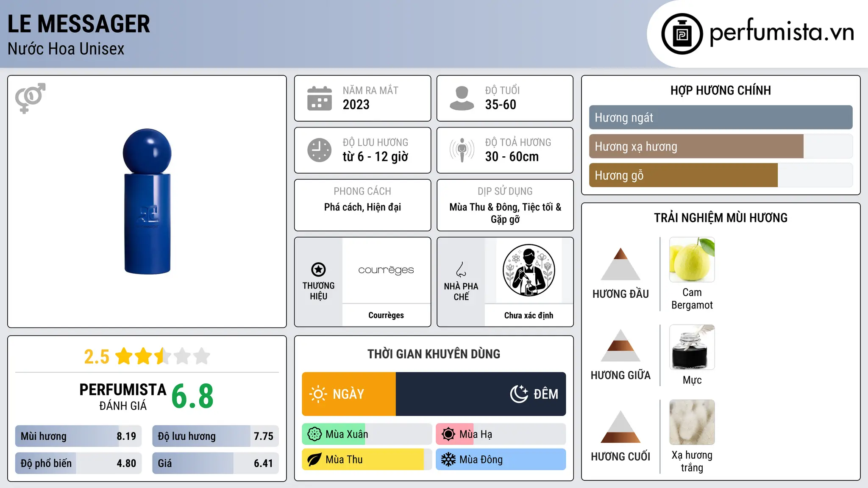Screen dimensions: 868x488
Task: Click the perfumista.vn perfume bottle logo icon
Action: tap(682, 34)
